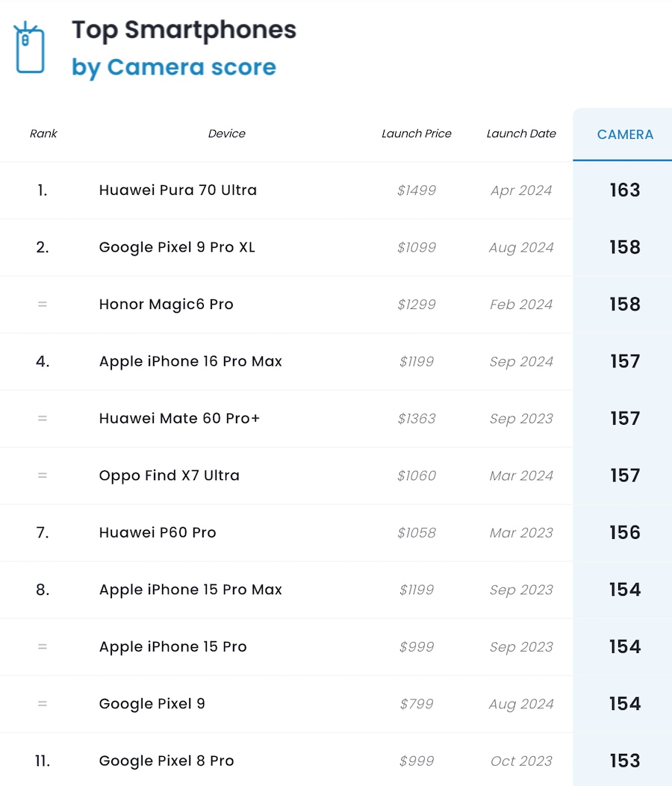Image resolution: width=672 pixels, height=786 pixels.
Task: Open the Huawei Mate 60 Pro+ entry
Action: [x=179, y=419]
